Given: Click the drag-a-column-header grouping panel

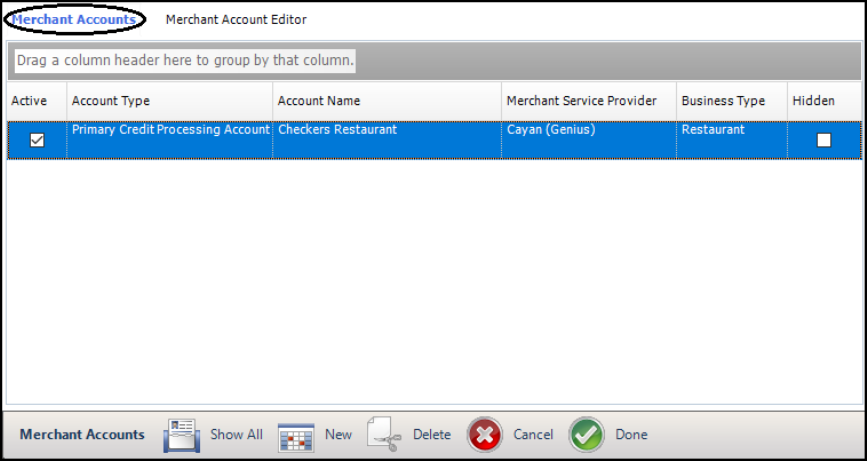Looking at the screenshot, I should (434, 61).
